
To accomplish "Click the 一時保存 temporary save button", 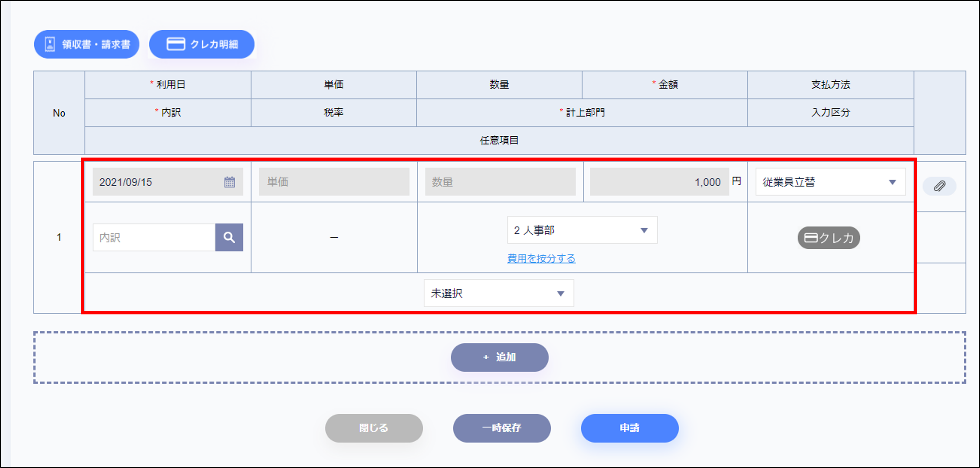I will 502,428.
